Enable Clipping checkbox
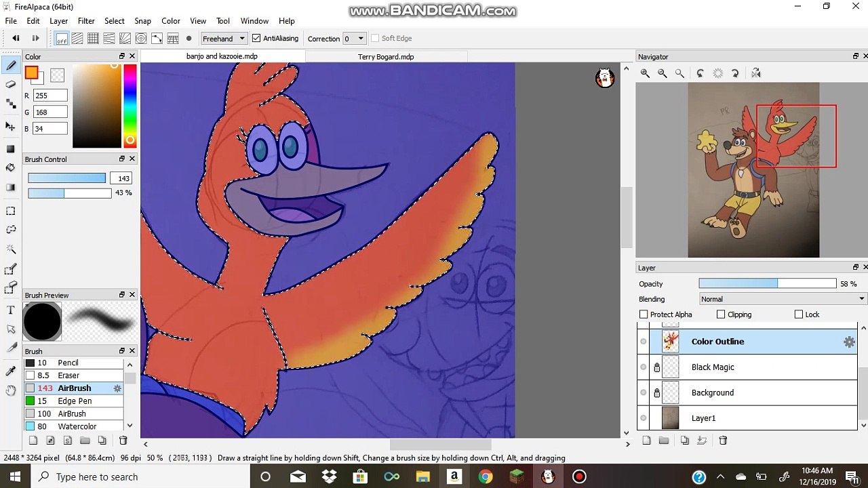Image resolution: width=868 pixels, height=488 pixels. [x=721, y=314]
